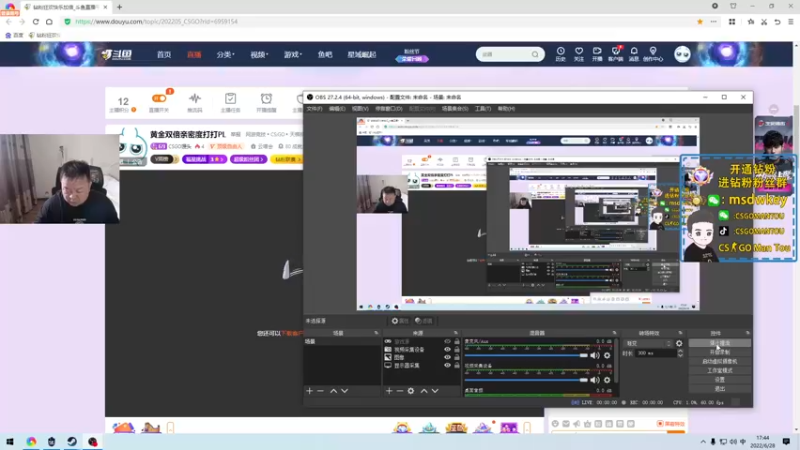Open OBS 视图(V) menu
The width and height of the screenshot is (800, 450).
click(x=360, y=109)
